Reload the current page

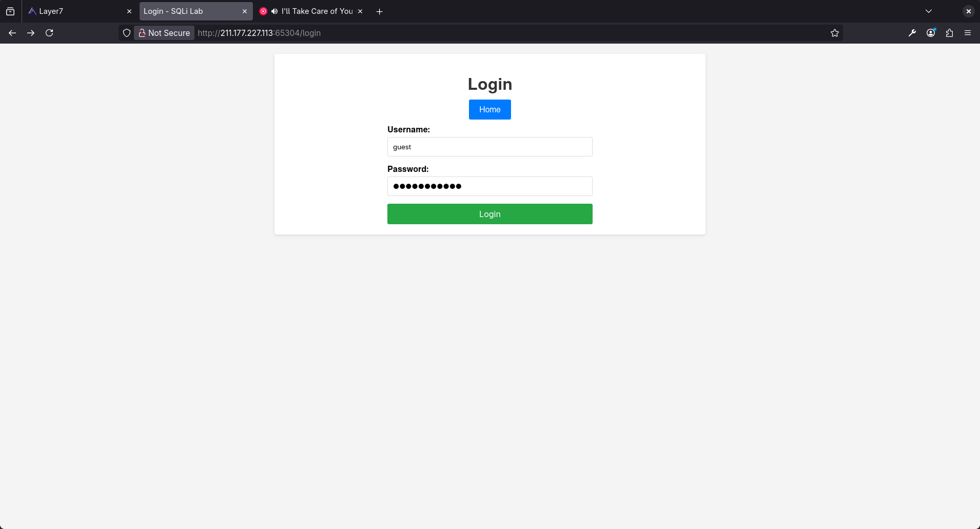49,33
